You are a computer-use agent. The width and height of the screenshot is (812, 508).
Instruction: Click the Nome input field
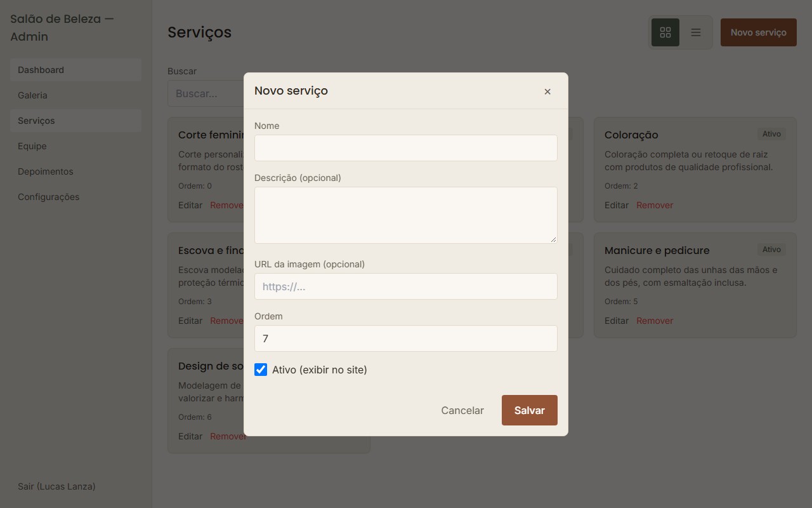pos(406,148)
